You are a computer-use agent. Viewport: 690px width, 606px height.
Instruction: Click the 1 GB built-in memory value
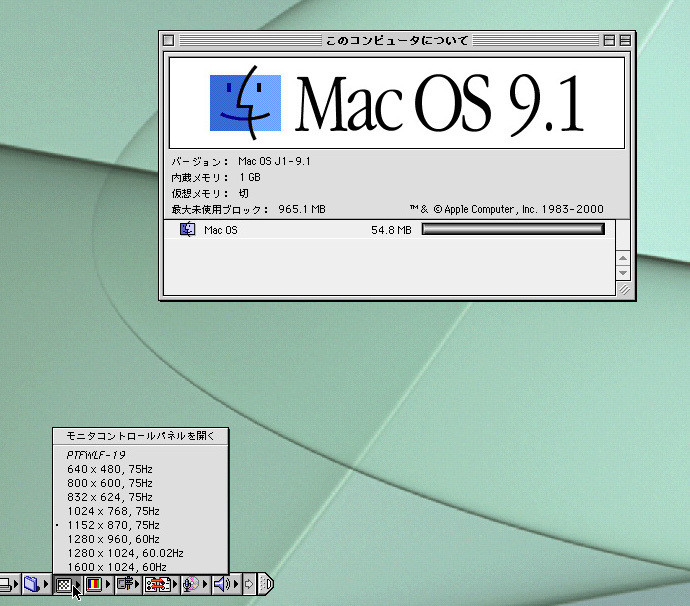tap(250, 177)
